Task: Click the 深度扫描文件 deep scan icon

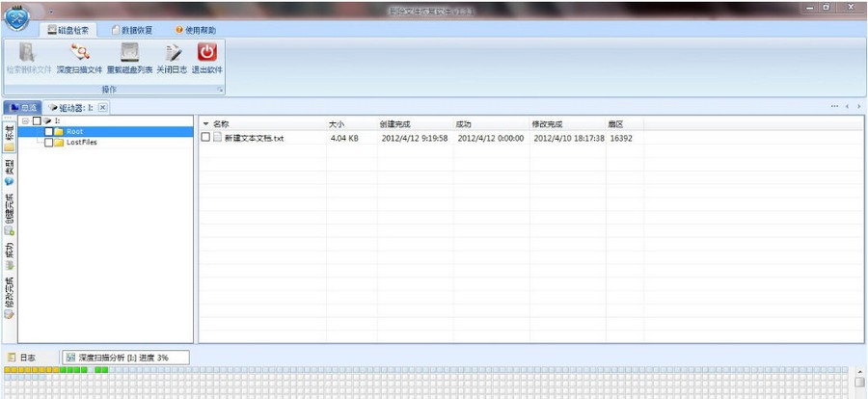Action: 79,53
